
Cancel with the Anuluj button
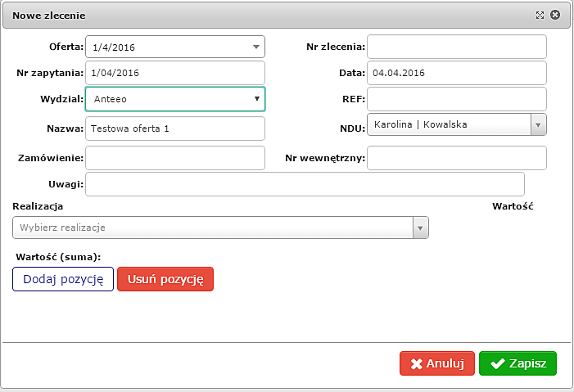436,364
